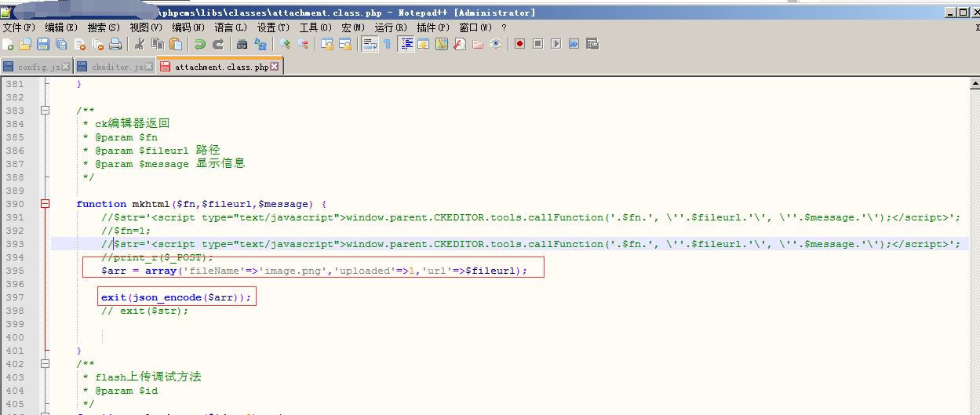This screenshot has width=980, height=415.
Task: Click the vertical scrollbar up arrow
Action: [975, 82]
